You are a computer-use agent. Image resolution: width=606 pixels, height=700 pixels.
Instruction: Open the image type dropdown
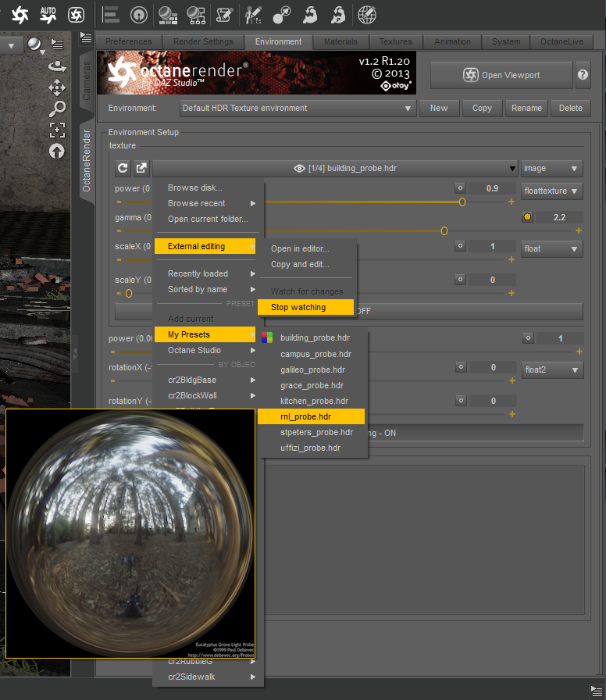click(x=551, y=168)
